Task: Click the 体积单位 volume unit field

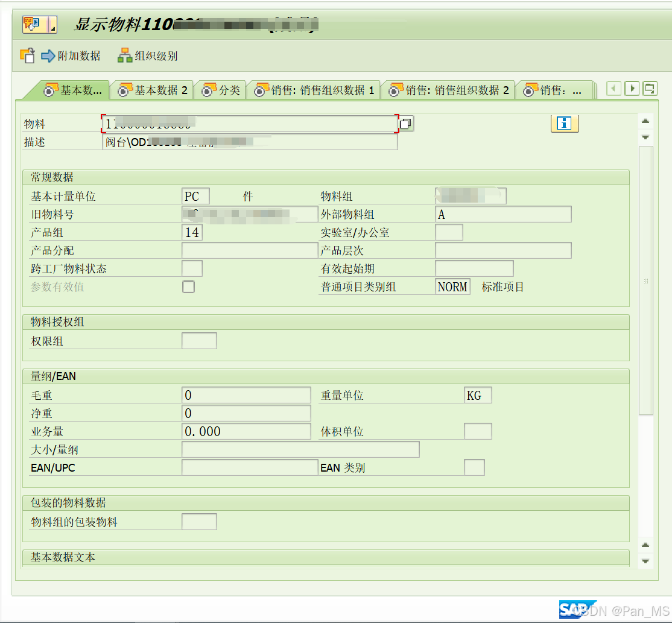Action: click(478, 431)
